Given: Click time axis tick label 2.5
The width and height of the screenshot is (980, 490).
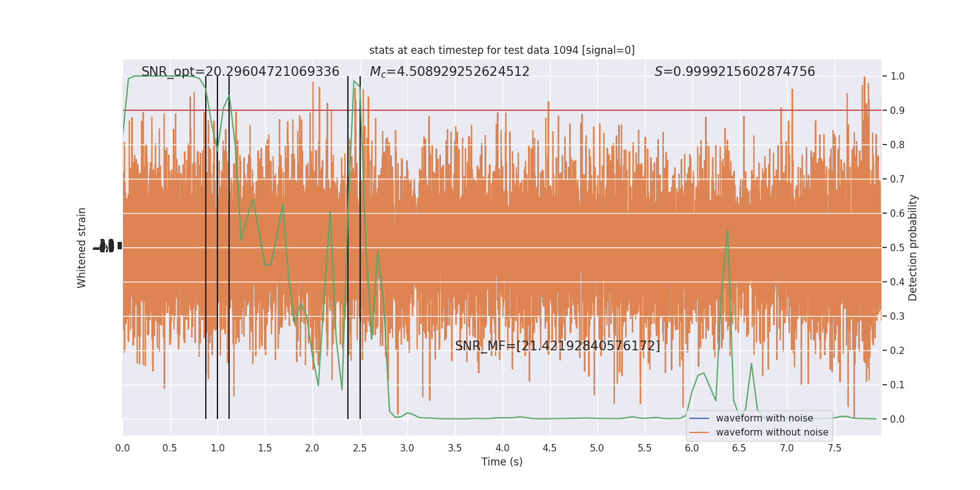Looking at the screenshot, I should [x=360, y=448].
